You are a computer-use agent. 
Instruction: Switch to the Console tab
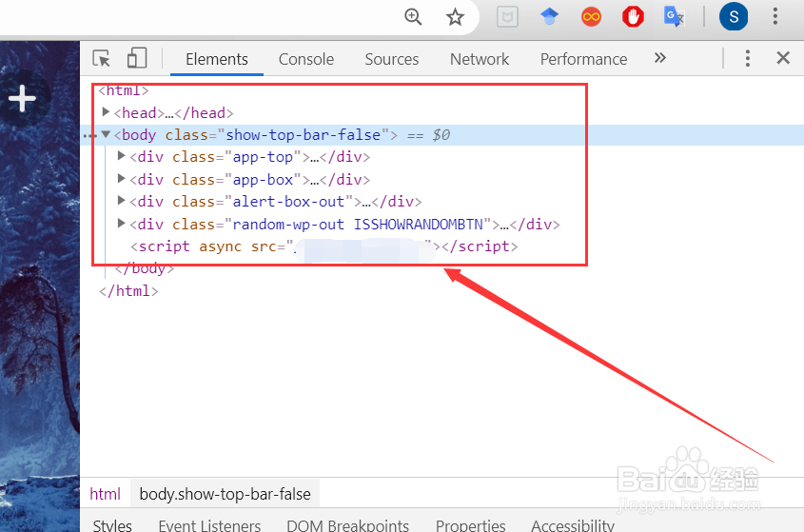306,59
